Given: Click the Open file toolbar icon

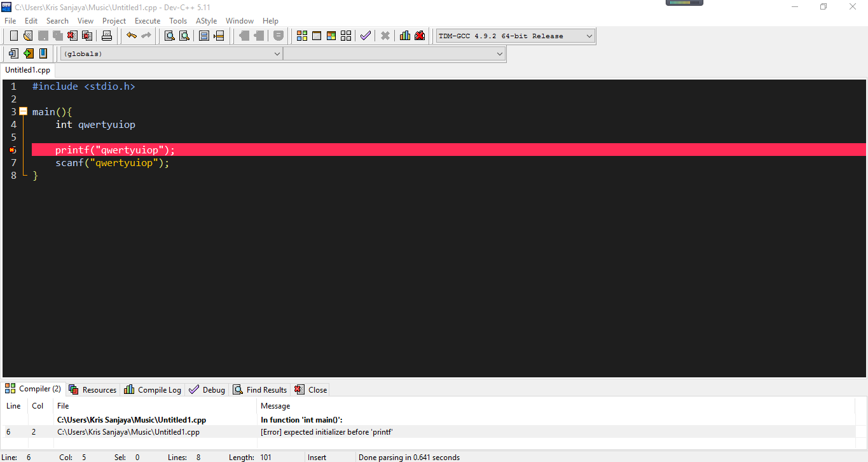Looking at the screenshot, I should [28, 36].
